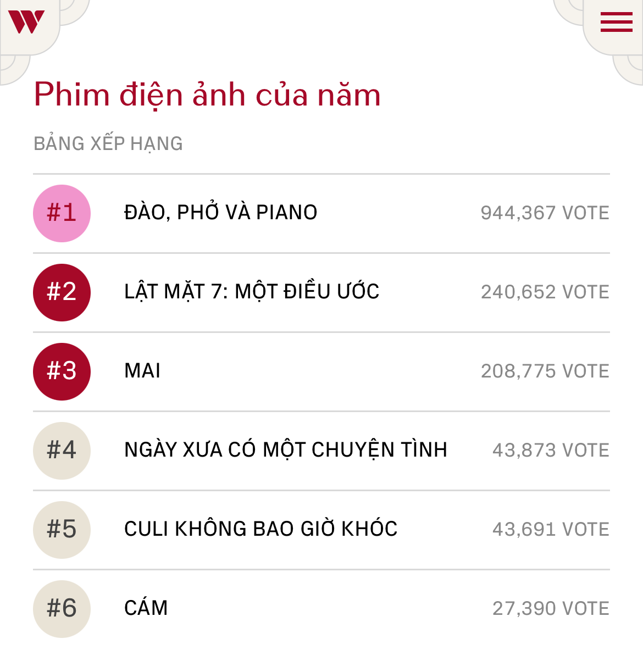This screenshot has width=643, height=672.
Task: Click the 43,873 VOTE count
Action: click(x=551, y=451)
